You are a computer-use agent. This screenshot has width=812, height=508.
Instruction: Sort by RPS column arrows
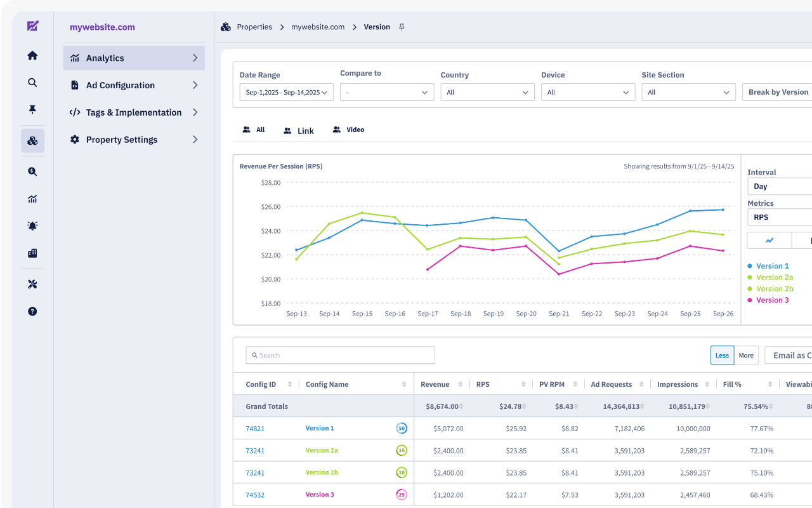523,384
